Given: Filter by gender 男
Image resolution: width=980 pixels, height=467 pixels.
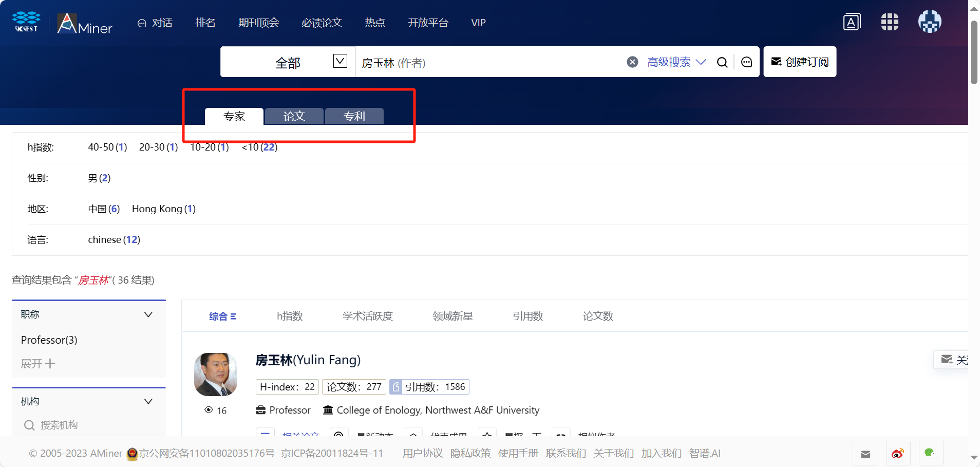Looking at the screenshot, I should 99,178.
